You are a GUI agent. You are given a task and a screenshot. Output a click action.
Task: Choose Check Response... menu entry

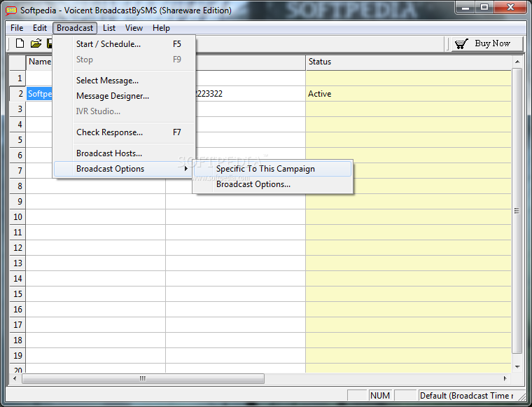click(124, 132)
